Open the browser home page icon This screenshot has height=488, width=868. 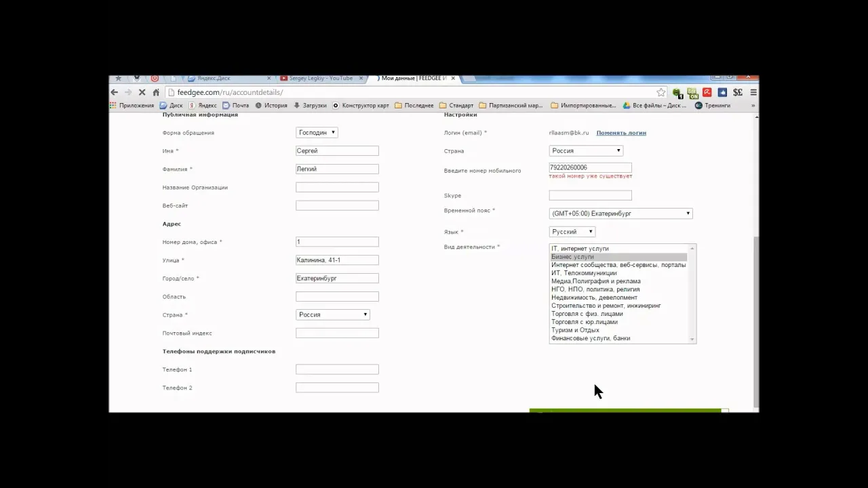coord(156,92)
